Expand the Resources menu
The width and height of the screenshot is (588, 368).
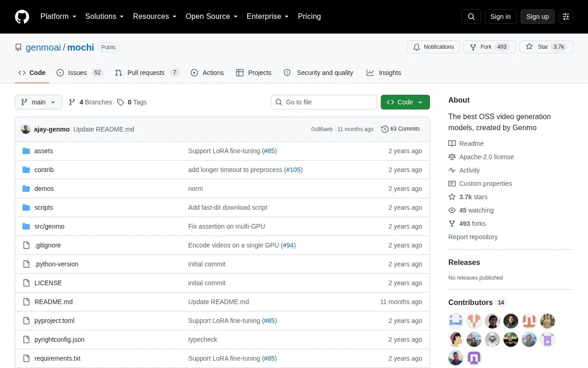pos(155,17)
